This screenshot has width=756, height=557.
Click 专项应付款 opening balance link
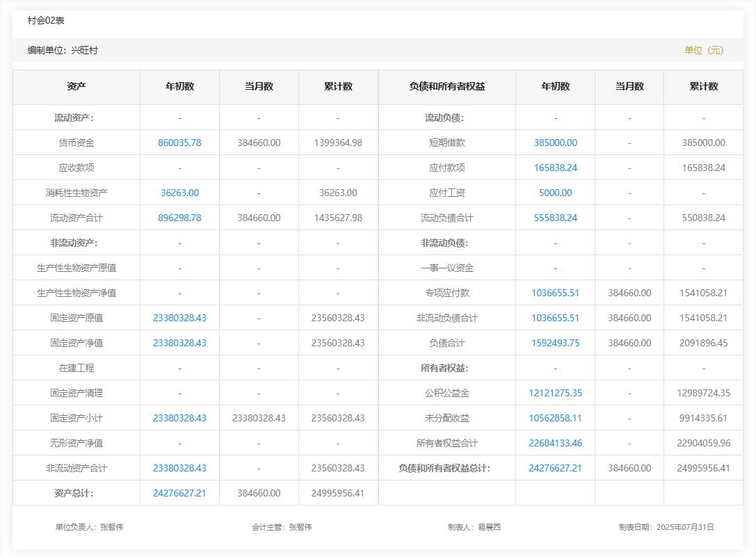point(555,293)
